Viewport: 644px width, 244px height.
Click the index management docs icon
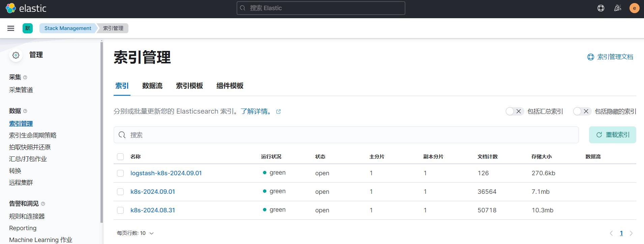[591, 57]
